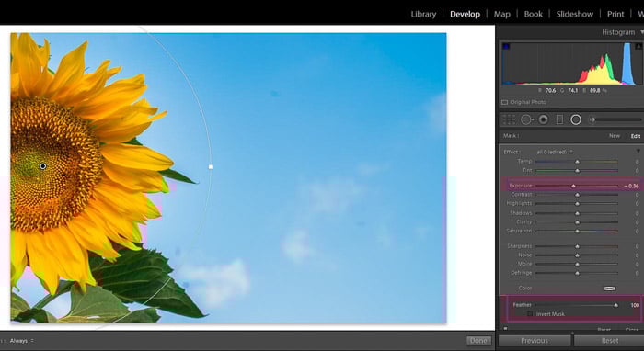Click the Feather slider handle
This screenshot has height=351, width=644.
tap(615, 305)
